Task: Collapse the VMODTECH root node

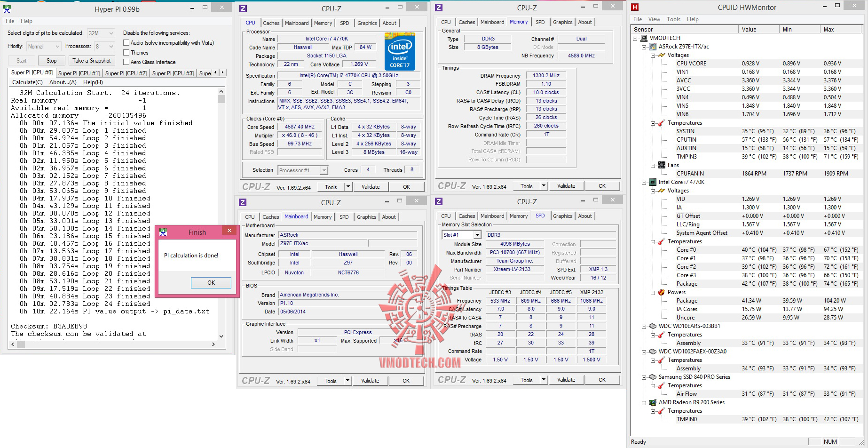Action: pyautogui.click(x=635, y=38)
